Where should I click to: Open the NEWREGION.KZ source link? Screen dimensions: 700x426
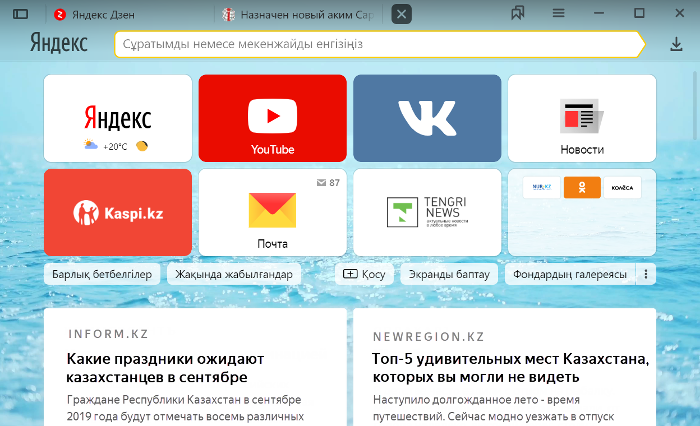click(x=429, y=337)
